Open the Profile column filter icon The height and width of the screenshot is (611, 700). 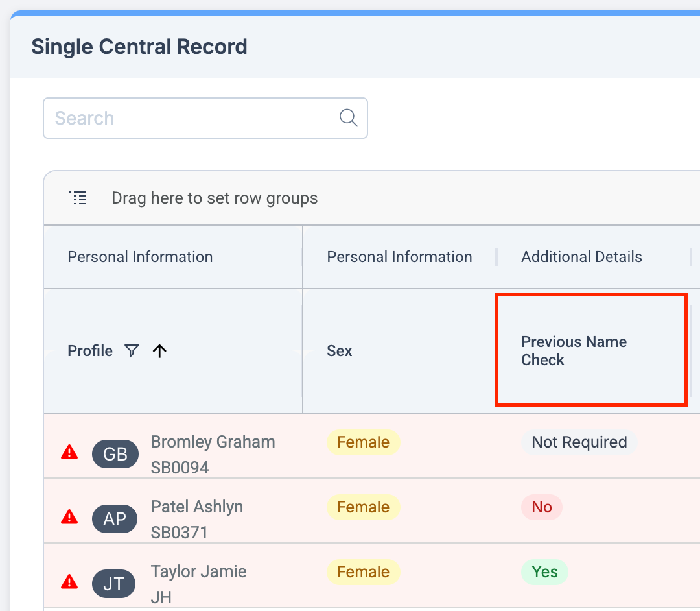[x=132, y=351]
